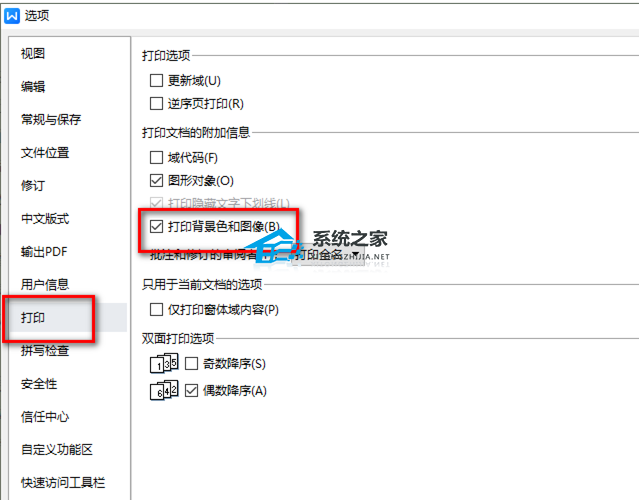Select 自定义功能区 in sidebar

(57, 449)
